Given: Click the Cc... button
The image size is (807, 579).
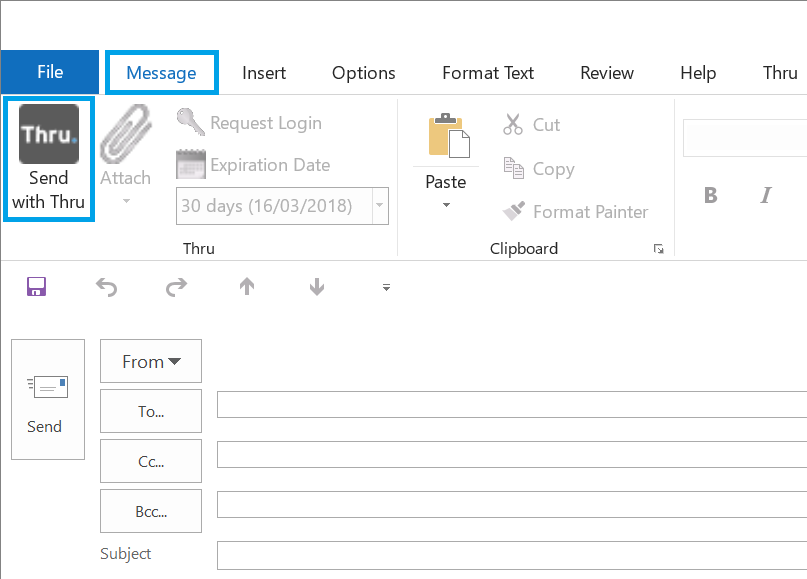Looking at the screenshot, I should (151, 461).
